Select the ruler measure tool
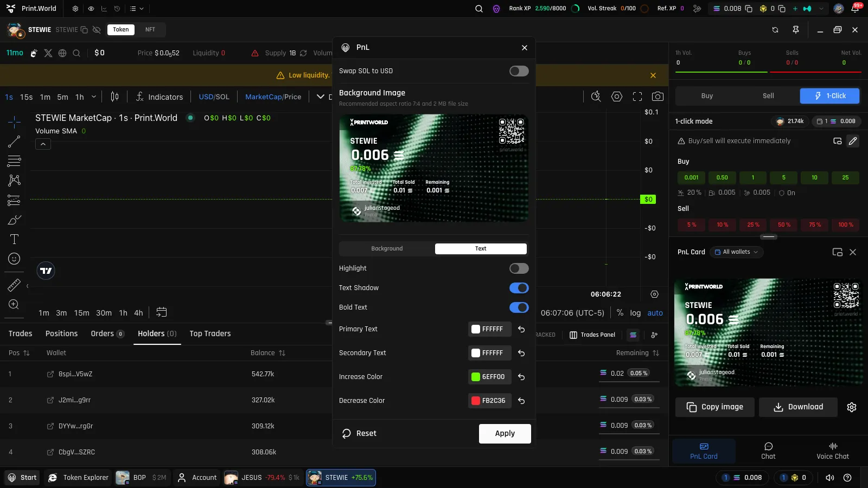Viewport: 868px width, 488px height. [14, 285]
